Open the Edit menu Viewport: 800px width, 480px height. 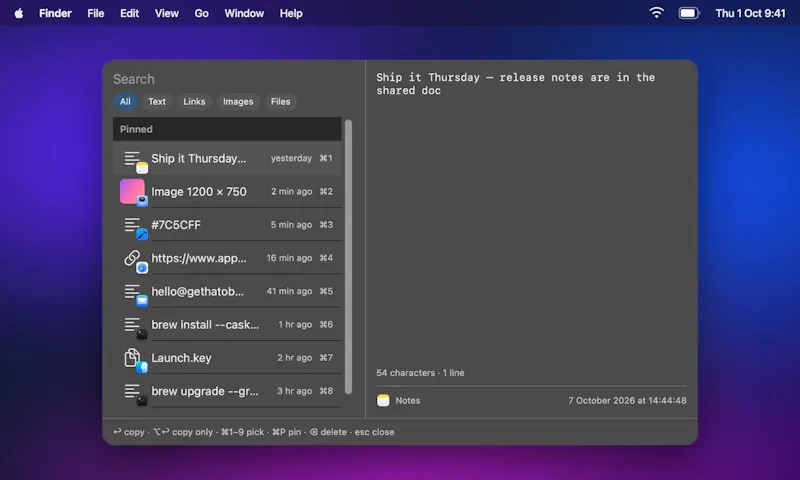pos(129,13)
